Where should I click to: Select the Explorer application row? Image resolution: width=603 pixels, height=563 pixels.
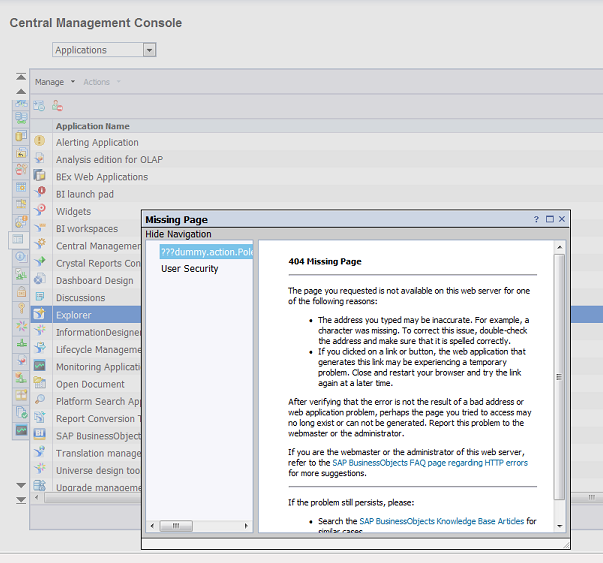86,315
